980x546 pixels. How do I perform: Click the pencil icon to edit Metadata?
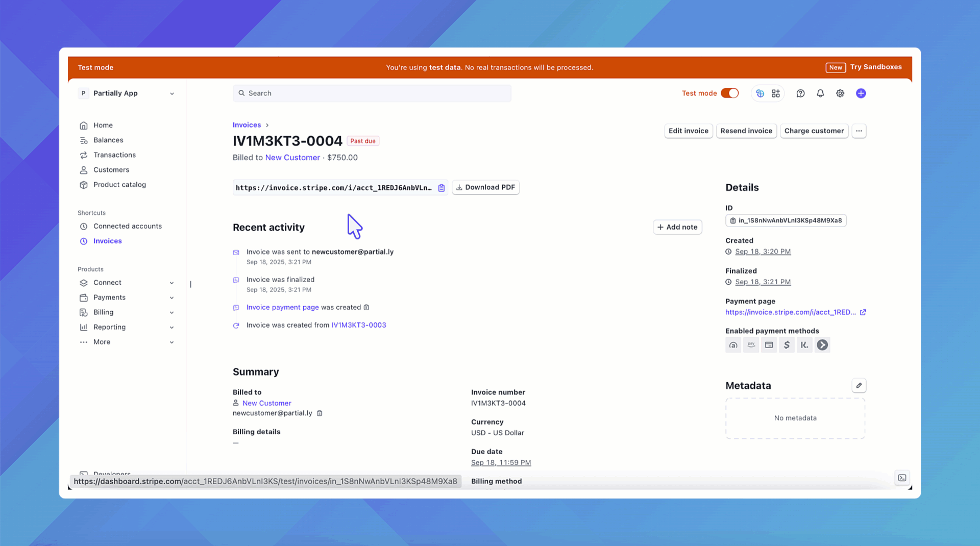pyautogui.click(x=859, y=386)
